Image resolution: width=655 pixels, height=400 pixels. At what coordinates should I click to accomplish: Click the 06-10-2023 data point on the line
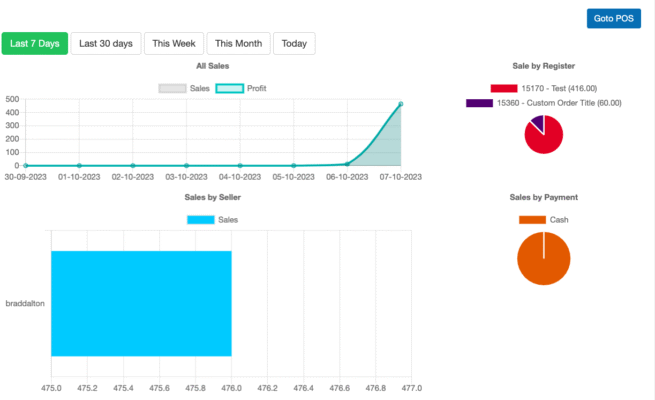pyautogui.click(x=347, y=164)
